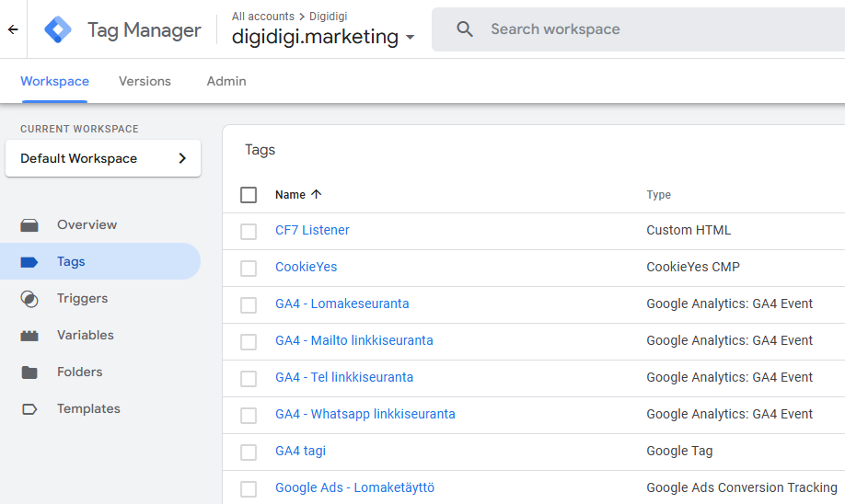Check the GA4 - Tel linkkiseuranta checkbox
Image resolution: width=845 pixels, height=504 pixels.
pyautogui.click(x=249, y=379)
